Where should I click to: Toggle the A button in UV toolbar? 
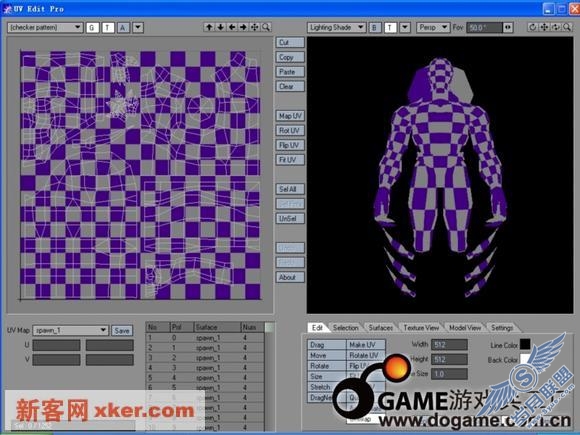click(x=123, y=27)
